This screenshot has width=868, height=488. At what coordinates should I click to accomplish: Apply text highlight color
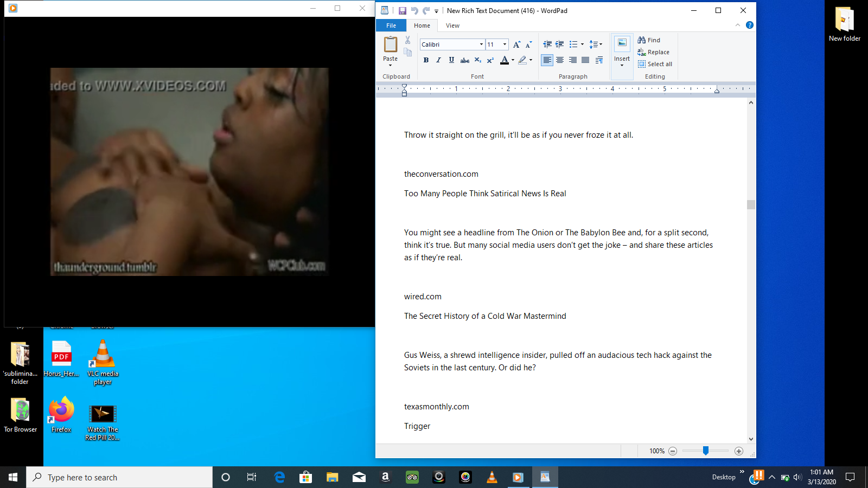[x=522, y=60]
